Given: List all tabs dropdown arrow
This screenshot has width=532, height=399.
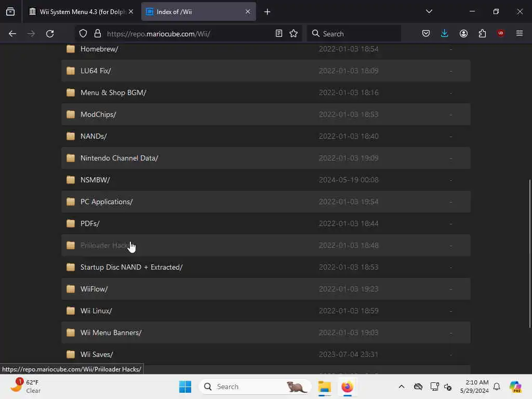Looking at the screenshot, I should (x=429, y=11).
